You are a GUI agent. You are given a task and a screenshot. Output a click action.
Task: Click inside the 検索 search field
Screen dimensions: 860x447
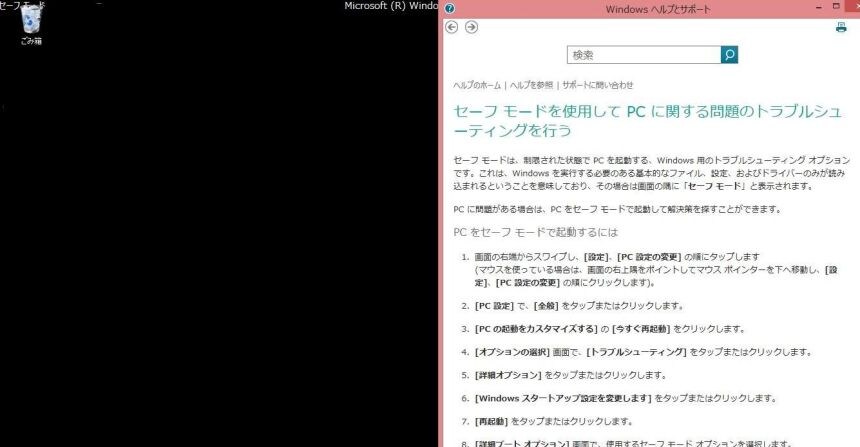coord(644,55)
